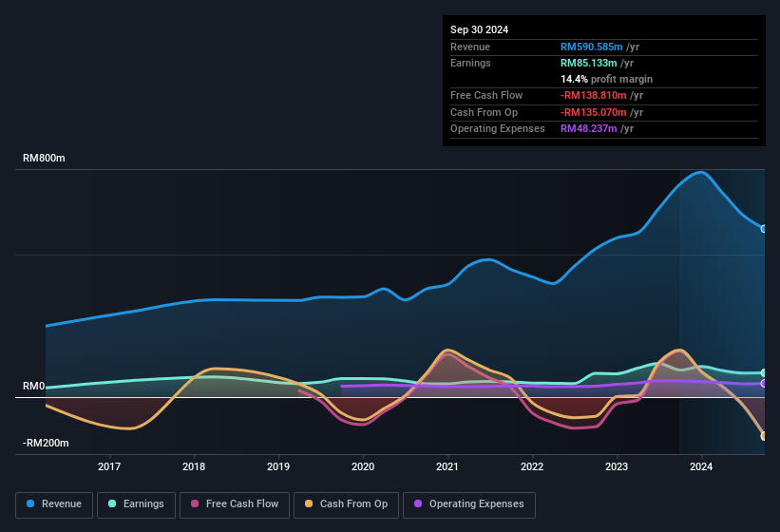
Task: Click the blue Revenue legend dot
Action: [x=30, y=503]
